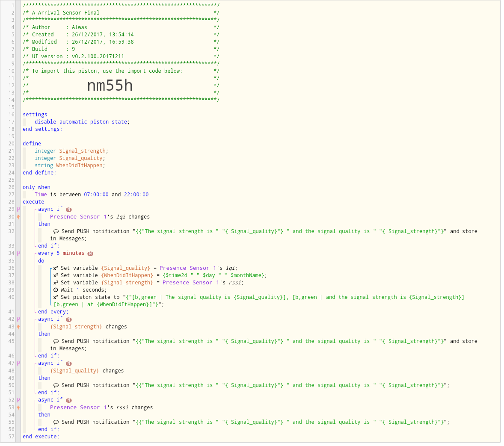The height and width of the screenshot is (446, 504).
Task: Click 'string WhenDidItHappen;' variable definition
Action: click(71, 166)
